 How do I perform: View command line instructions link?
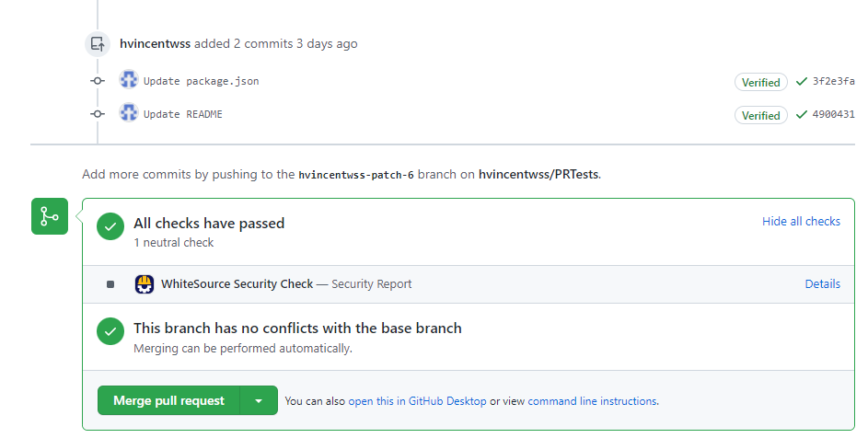592,401
